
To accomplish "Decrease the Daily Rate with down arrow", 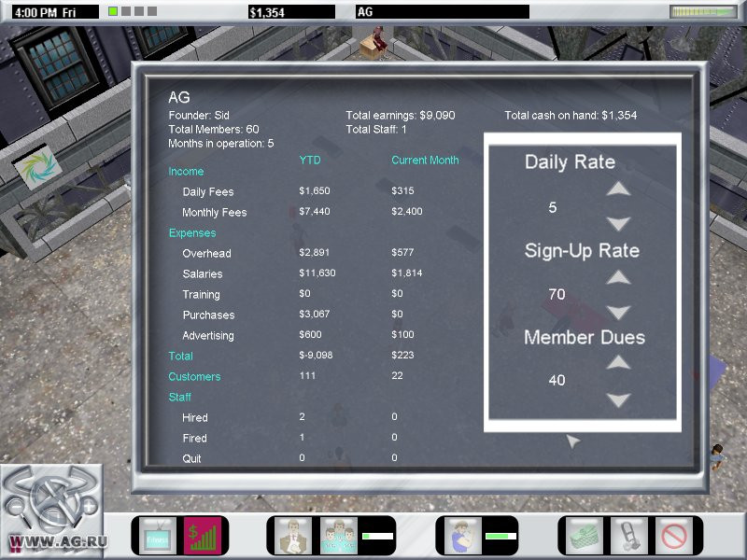I will (x=618, y=224).
